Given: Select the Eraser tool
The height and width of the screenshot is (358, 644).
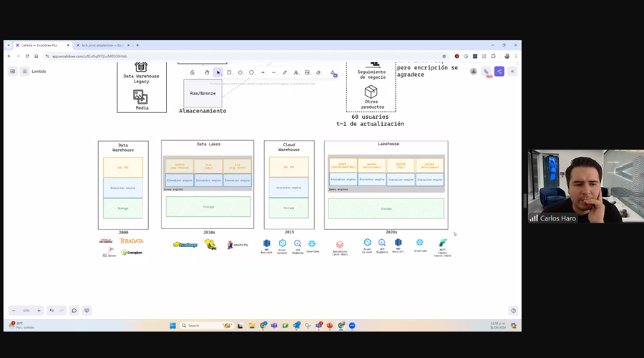Looking at the screenshot, I should tap(318, 72).
